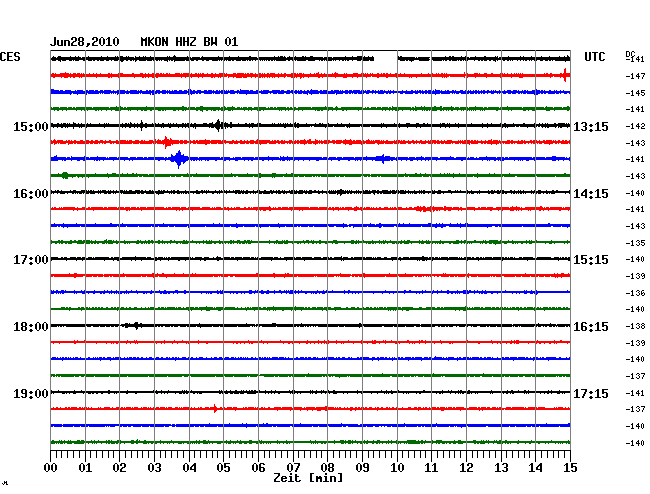Click the 16:15 UTC time label
650x494 pixels.
(x=591, y=327)
